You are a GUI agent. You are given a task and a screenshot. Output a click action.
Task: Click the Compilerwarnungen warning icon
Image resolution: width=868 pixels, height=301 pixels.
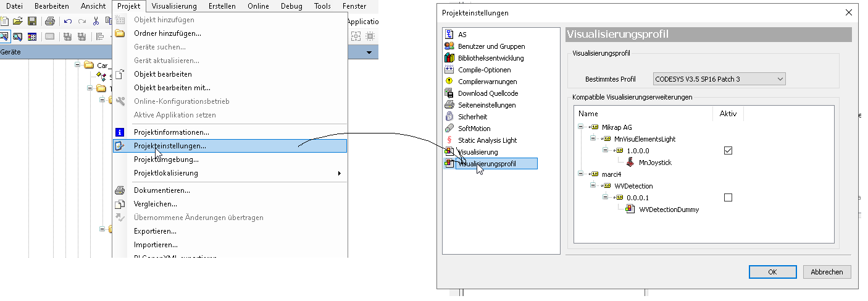coord(449,82)
